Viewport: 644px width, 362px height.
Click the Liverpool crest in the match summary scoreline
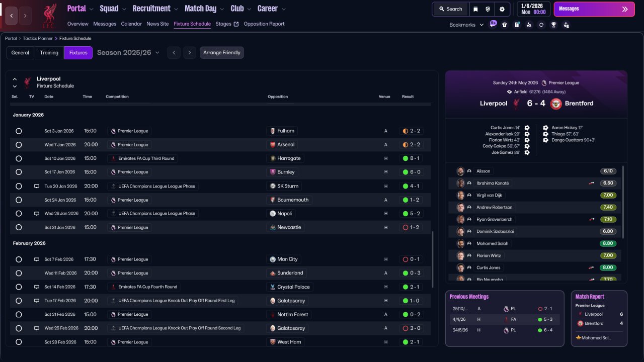coord(516,104)
